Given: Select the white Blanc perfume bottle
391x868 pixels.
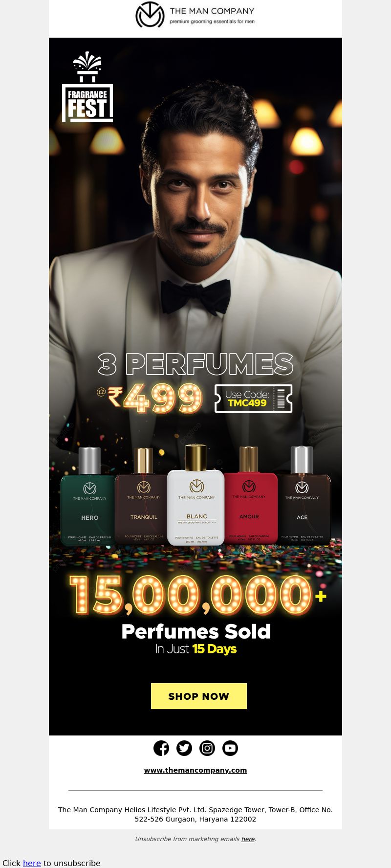Looking at the screenshot, I should click(196, 495).
